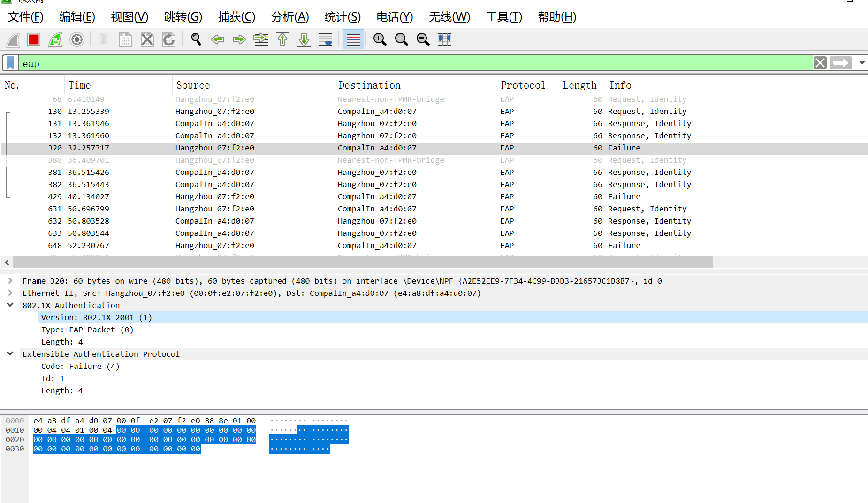Select packet 648 Failure row
The image size is (868, 503).
coord(434,245)
